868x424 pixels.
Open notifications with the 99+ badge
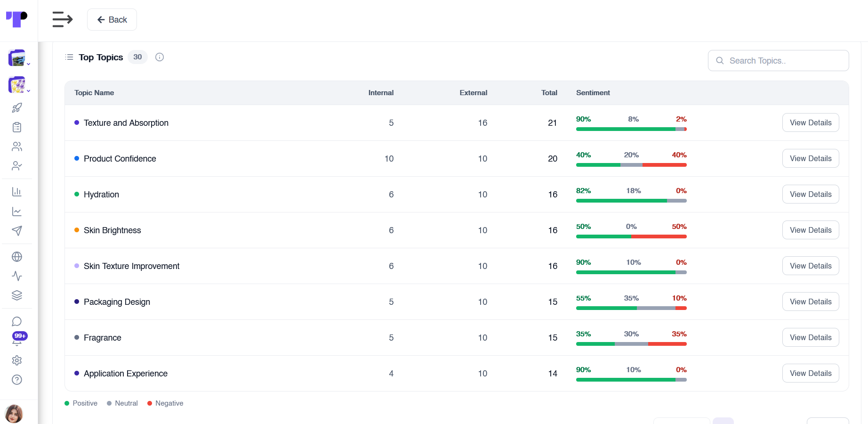[19, 339]
